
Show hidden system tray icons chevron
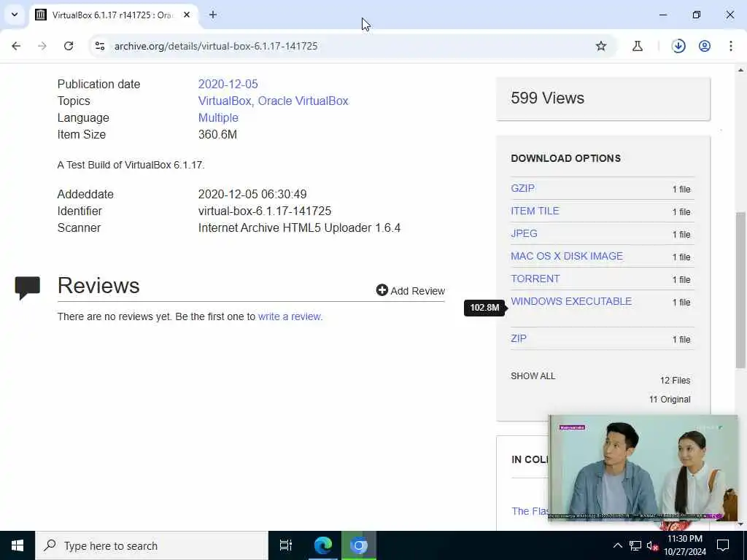617,545
